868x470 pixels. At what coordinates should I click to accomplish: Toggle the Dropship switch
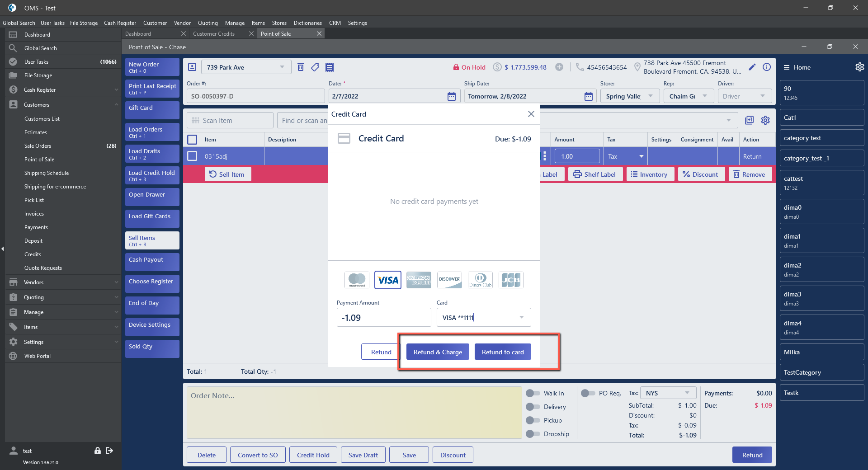point(533,434)
